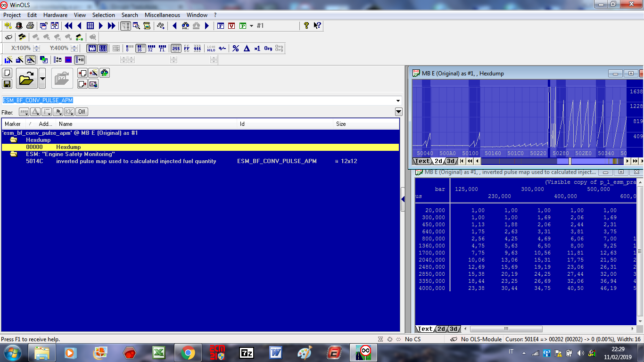This screenshot has height=362, width=644.
Task: Click the fast-forward double arrow icon
Action: 112,26
